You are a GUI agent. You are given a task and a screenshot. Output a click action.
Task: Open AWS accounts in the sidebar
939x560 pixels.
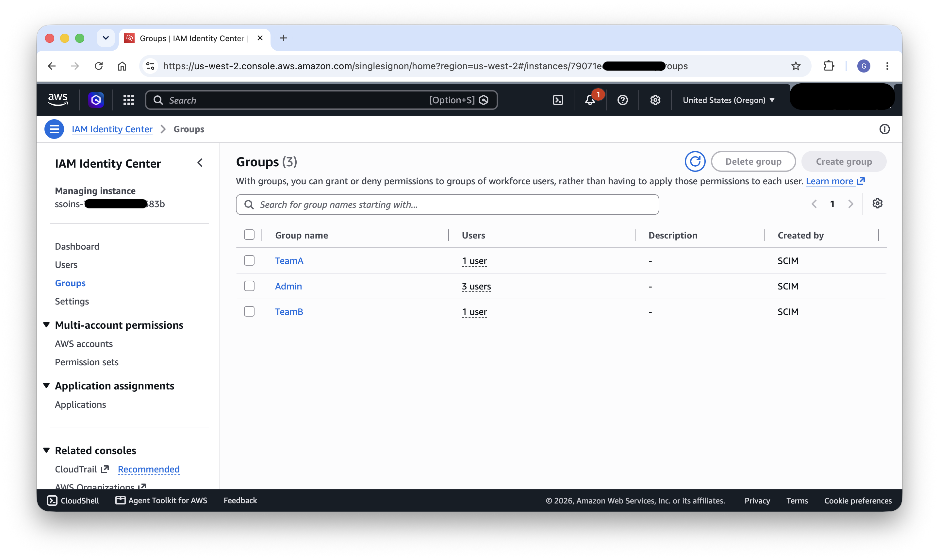click(x=84, y=344)
